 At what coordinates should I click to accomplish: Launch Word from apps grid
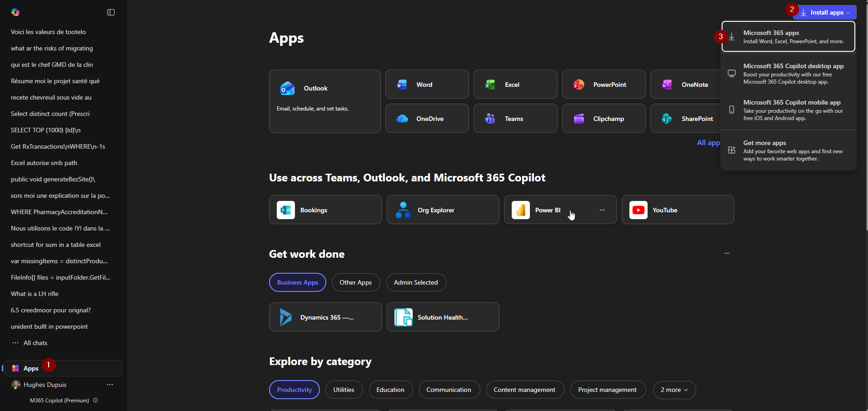click(x=427, y=84)
